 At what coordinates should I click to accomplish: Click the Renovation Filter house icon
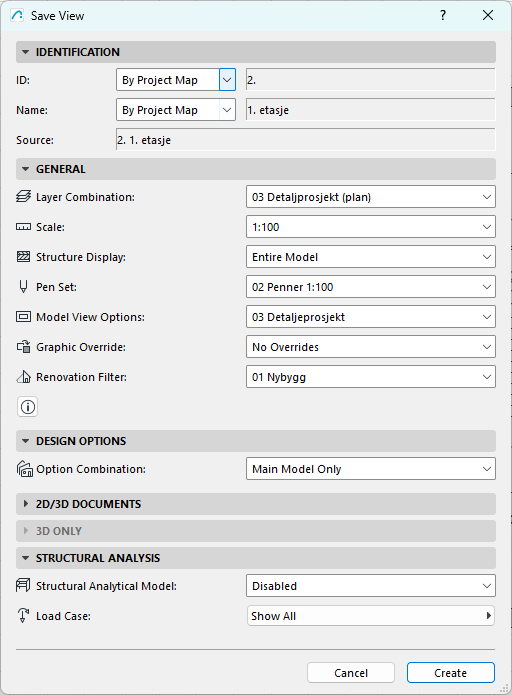pyautogui.click(x=23, y=377)
